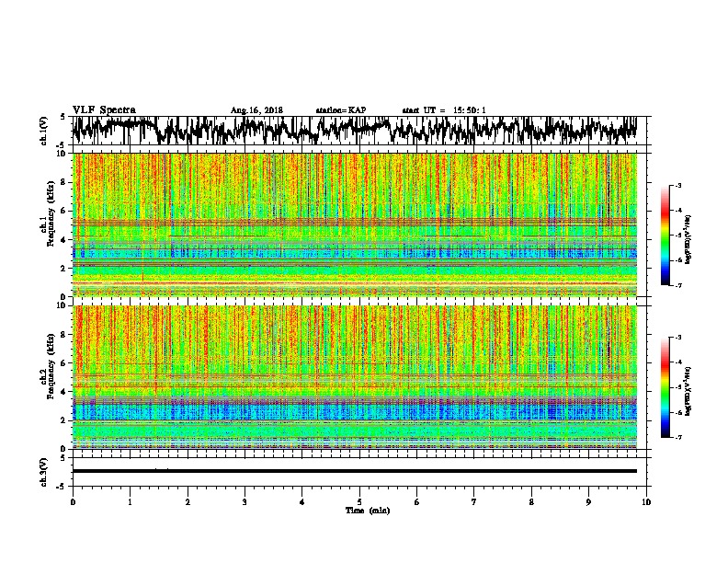Click the thick black ch.3 signal trace
Image resolution: width=728 pixels, height=563 pixels.
pos(354,471)
